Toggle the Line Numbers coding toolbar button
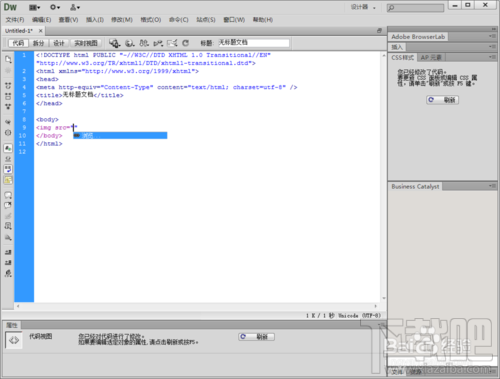This screenshot has width=500, height=379. [x=8, y=148]
